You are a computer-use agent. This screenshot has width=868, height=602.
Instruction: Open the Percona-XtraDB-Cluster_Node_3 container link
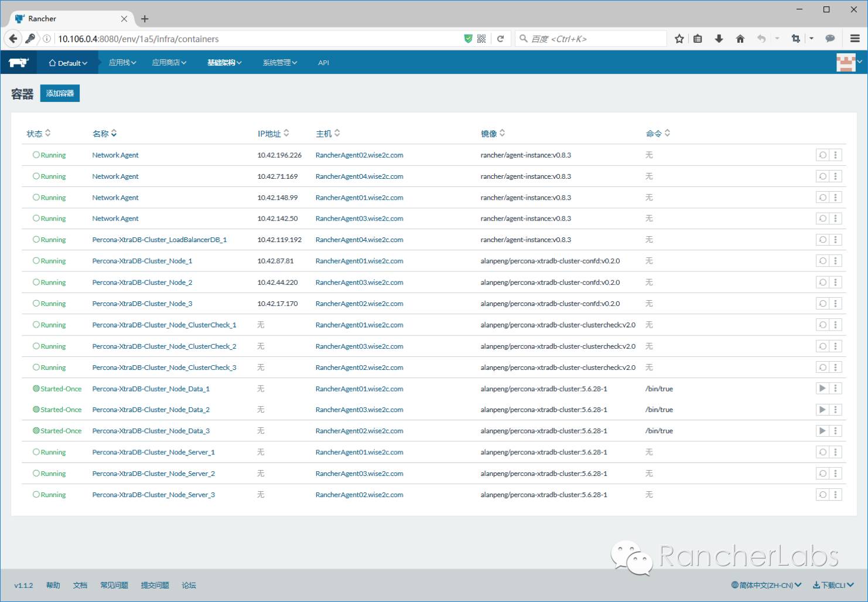pos(142,304)
